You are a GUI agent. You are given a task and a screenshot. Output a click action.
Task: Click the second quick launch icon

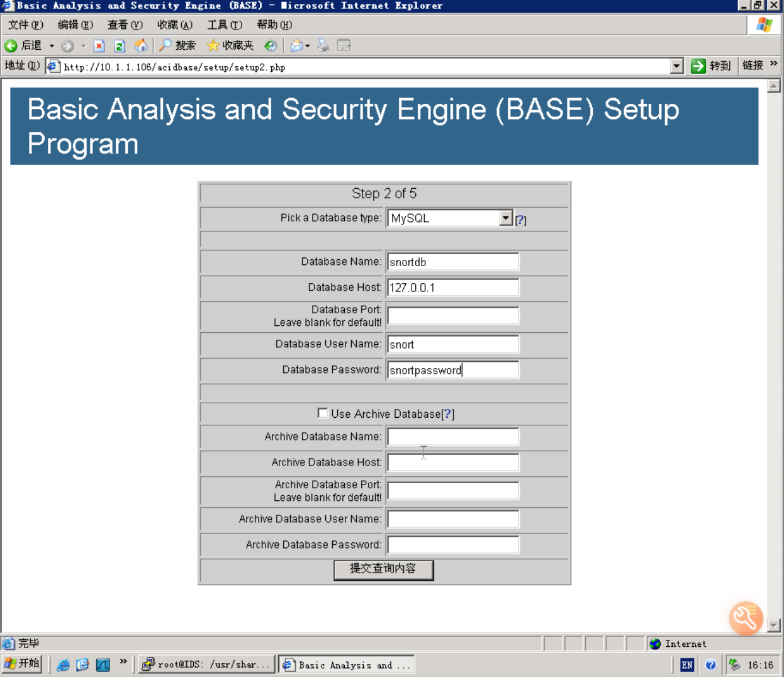[x=82, y=665]
